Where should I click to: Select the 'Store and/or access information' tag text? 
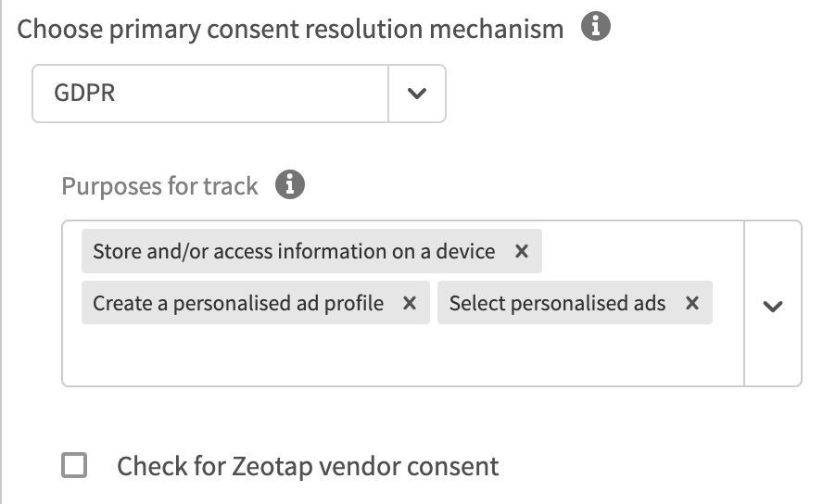[294, 251]
